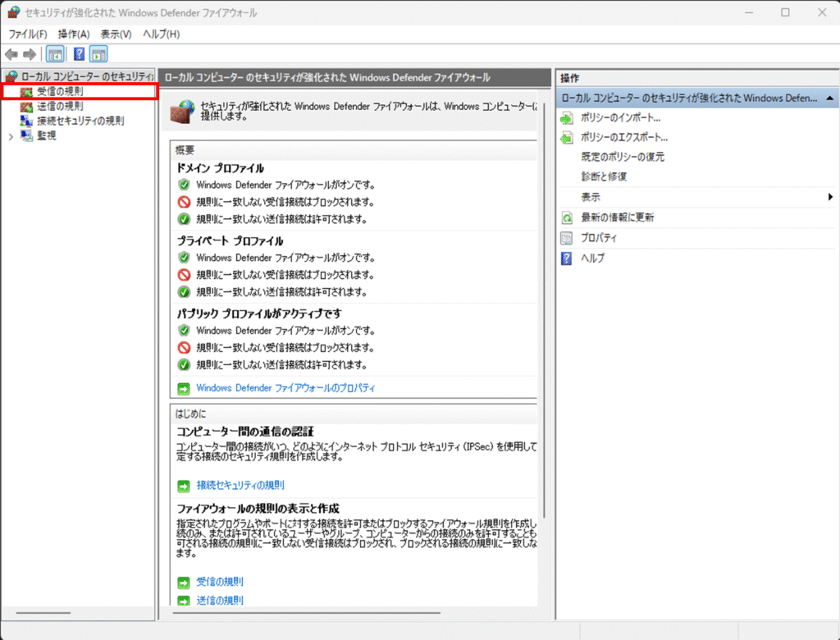Click the blue Help toolbar icon

[x=79, y=54]
